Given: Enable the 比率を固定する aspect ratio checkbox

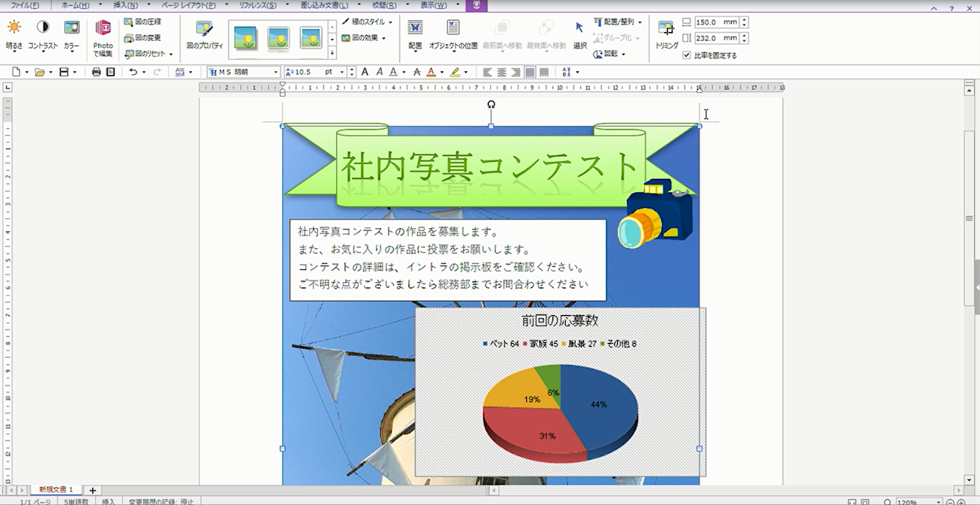Looking at the screenshot, I should [687, 55].
